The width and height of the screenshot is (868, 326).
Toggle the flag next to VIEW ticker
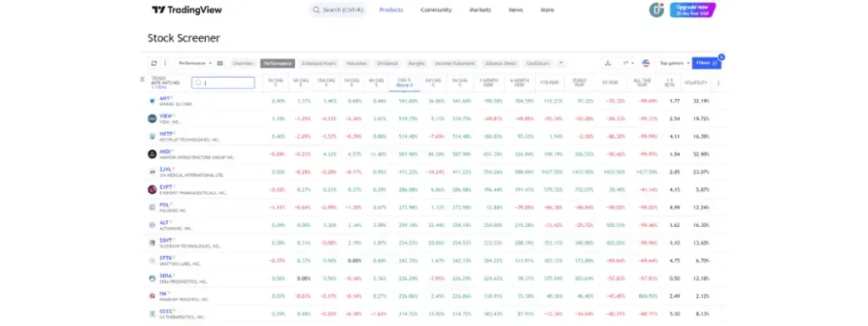[x=175, y=115]
